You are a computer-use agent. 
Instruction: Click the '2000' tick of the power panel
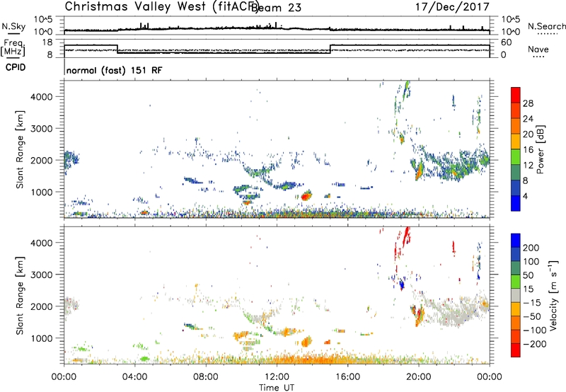pyautogui.click(x=42, y=160)
